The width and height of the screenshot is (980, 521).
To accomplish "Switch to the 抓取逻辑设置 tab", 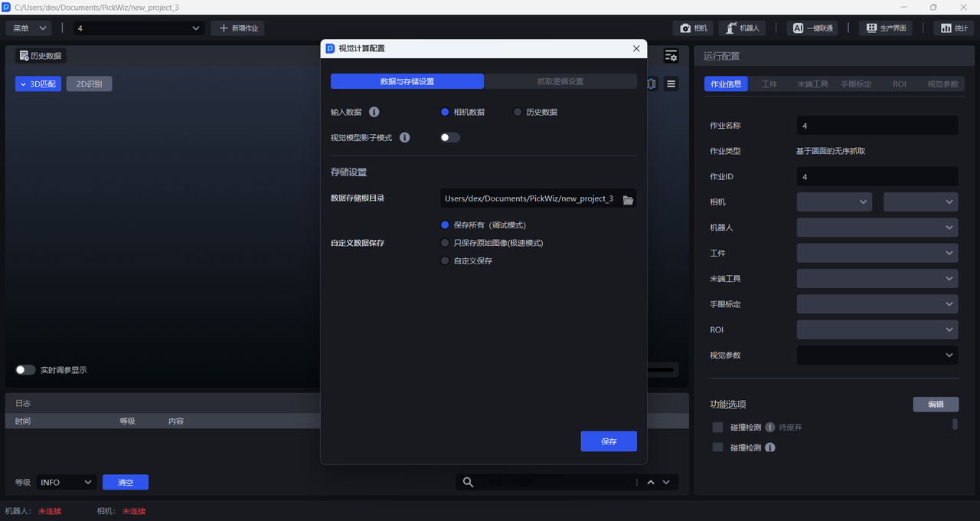I will pyautogui.click(x=560, y=81).
